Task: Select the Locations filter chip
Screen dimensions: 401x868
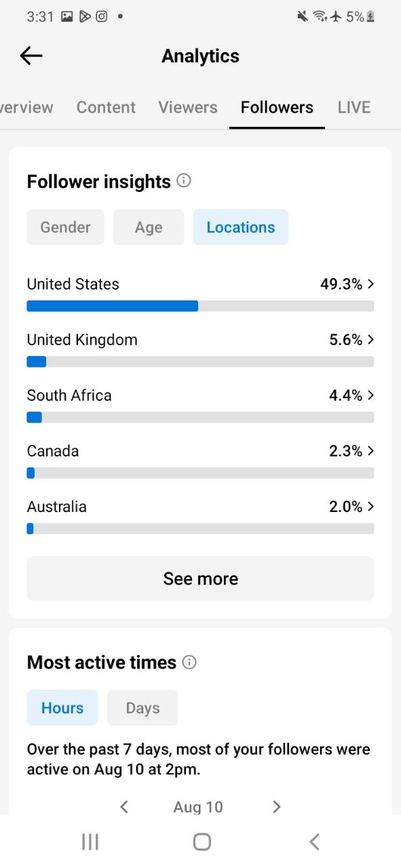Action: tap(241, 227)
